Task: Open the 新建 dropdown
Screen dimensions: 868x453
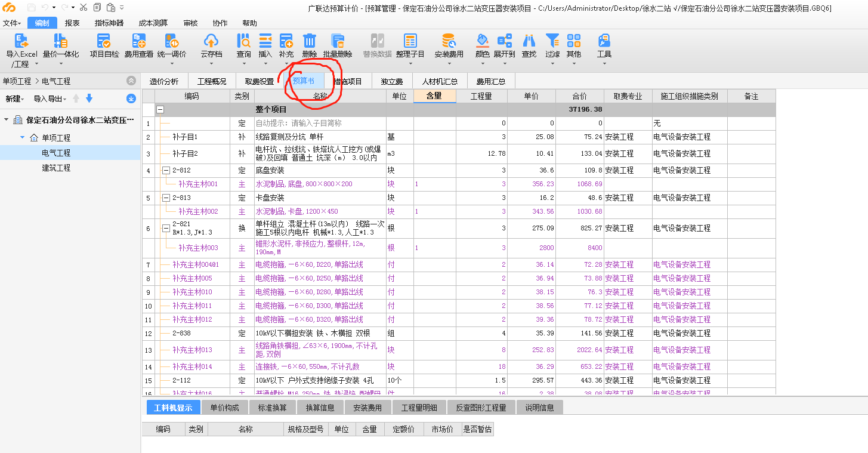Action: click(x=15, y=98)
